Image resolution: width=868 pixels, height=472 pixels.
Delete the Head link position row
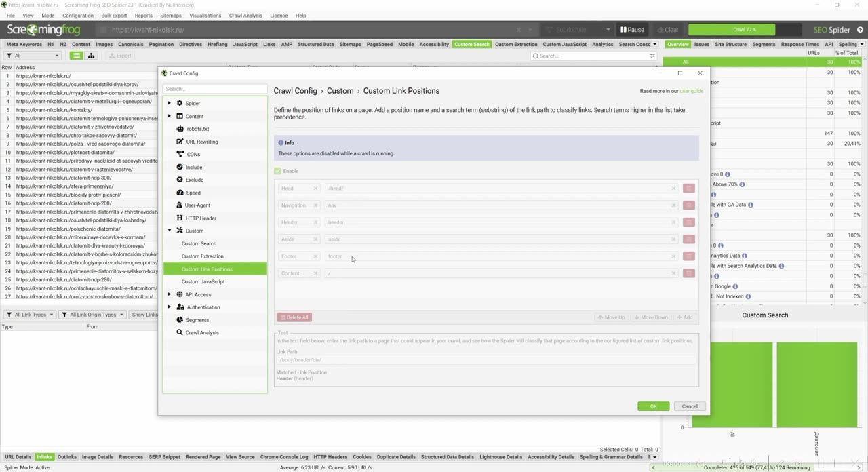[689, 189]
